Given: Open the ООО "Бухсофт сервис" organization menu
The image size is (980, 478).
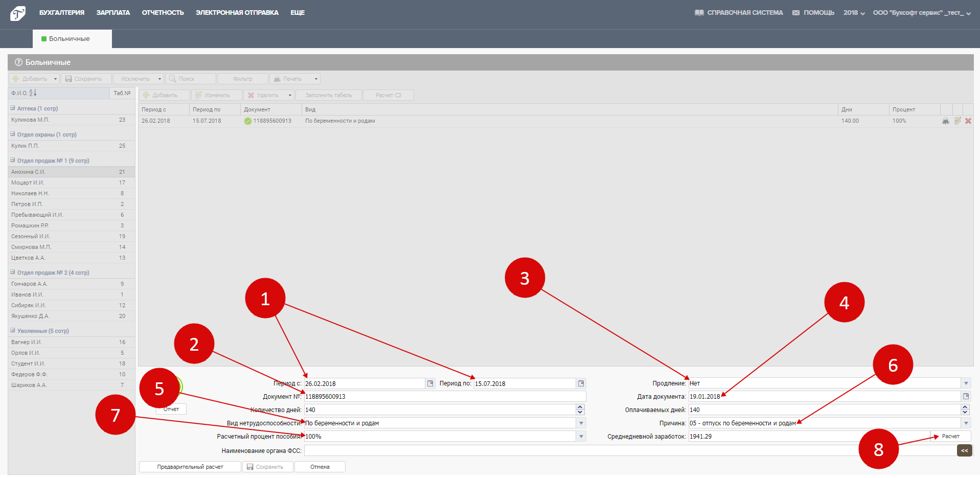Looking at the screenshot, I should pyautogui.click(x=922, y=13).
